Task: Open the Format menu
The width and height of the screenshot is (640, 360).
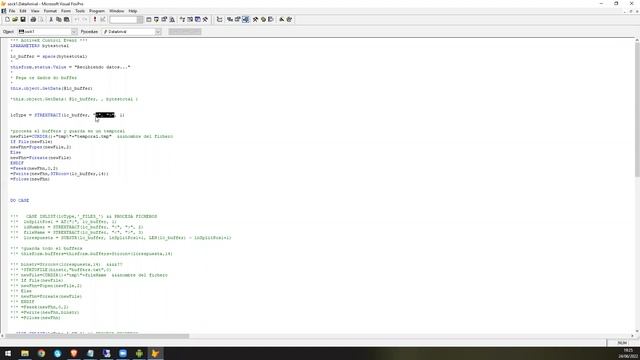Action: [50, 11]
